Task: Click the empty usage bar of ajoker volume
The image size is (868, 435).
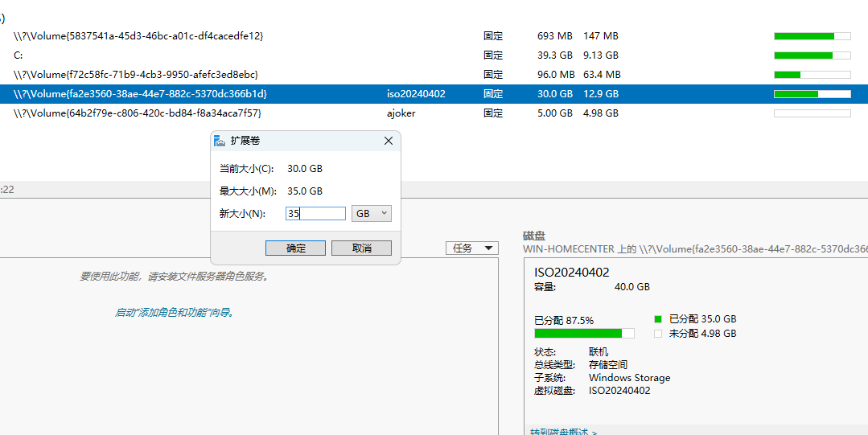Action: click(812, 113)
